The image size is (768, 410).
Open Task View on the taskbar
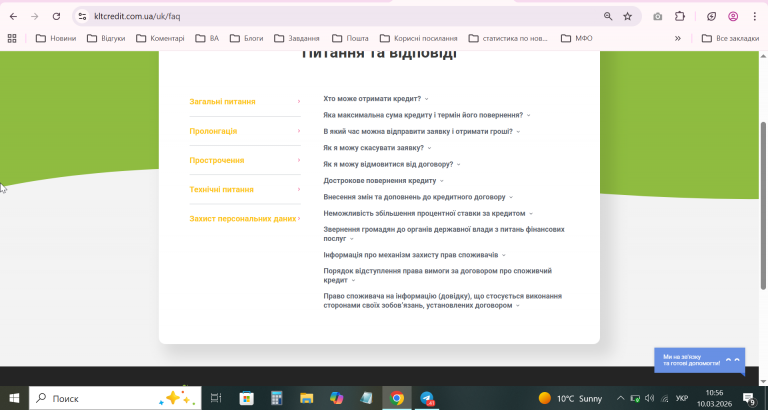[216, 398]
